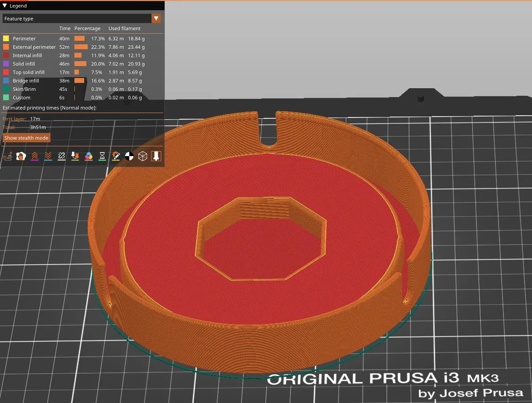Viewport: 532px width, 403px height.
Task: Toggle wipe moves hand icon
Action: (x=21, y=156)
